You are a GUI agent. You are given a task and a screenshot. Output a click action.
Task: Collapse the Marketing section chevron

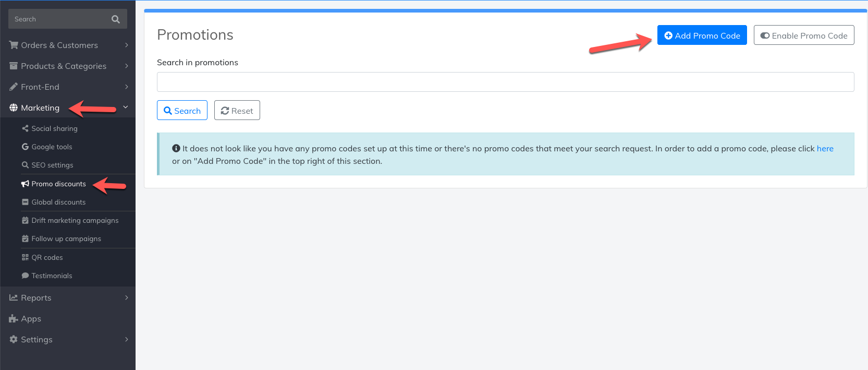[x=126, y=107]
